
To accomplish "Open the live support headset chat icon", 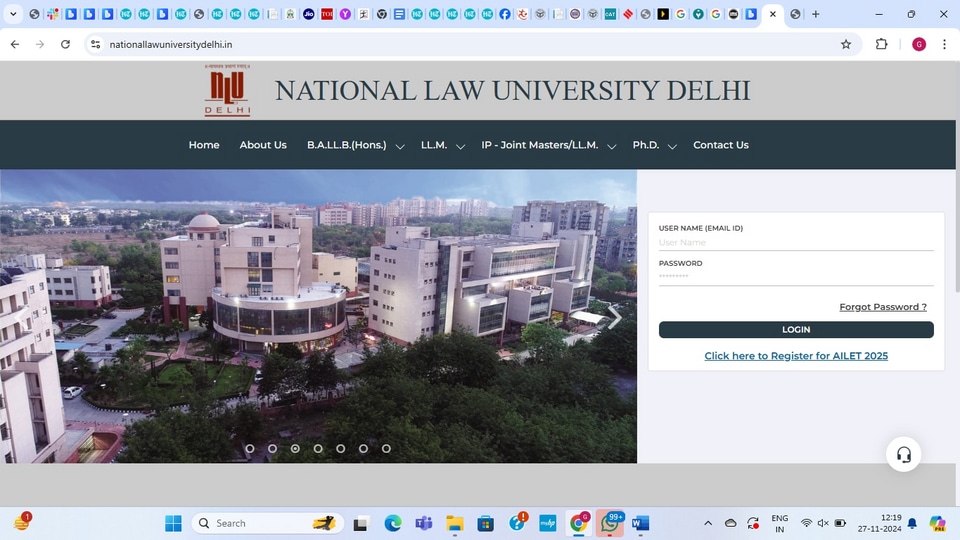I will coord(903,454).
